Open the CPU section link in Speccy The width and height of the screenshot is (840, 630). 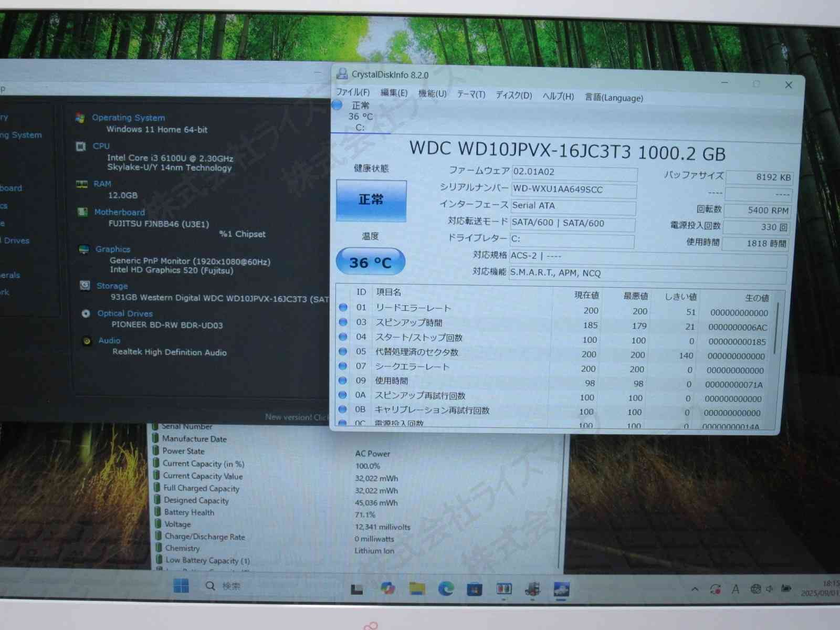(101, 146)
